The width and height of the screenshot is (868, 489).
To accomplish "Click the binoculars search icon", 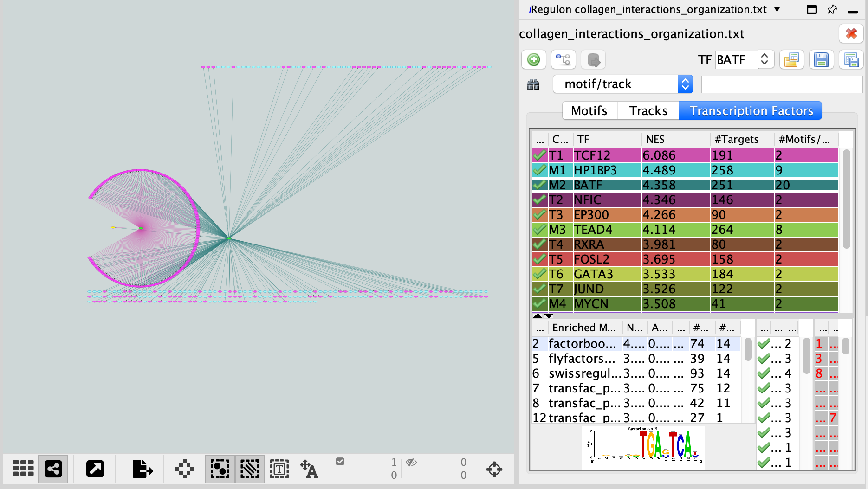I will tap(533, 84).
